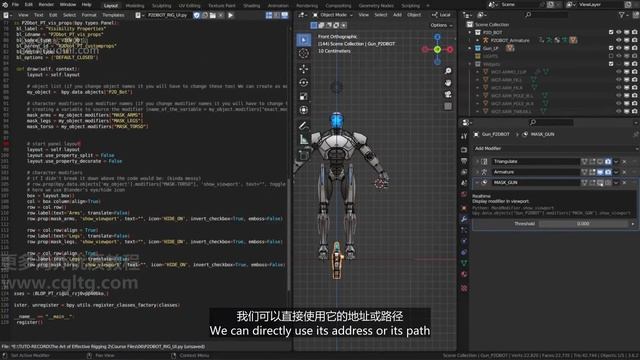The width and height of the screenshot is (640, 360).
Task: Open Armature modifier dropdown arrow
Action: click(616, 172)
